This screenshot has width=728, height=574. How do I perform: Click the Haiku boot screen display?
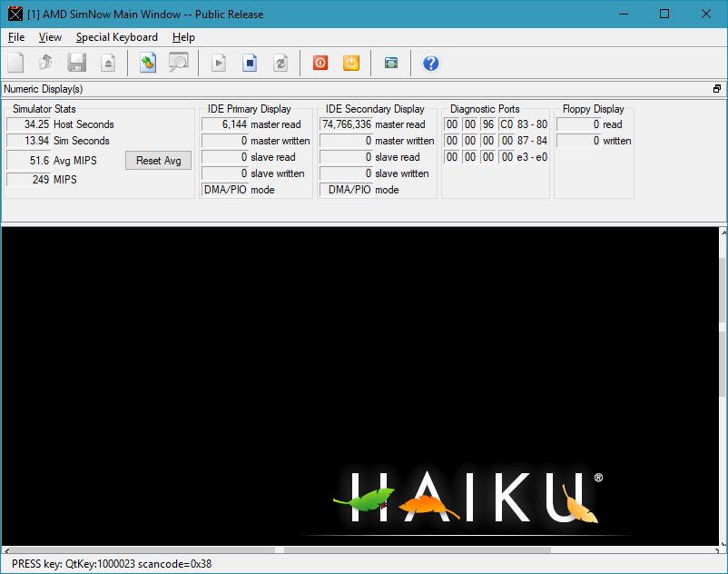[x=363, y=381]
